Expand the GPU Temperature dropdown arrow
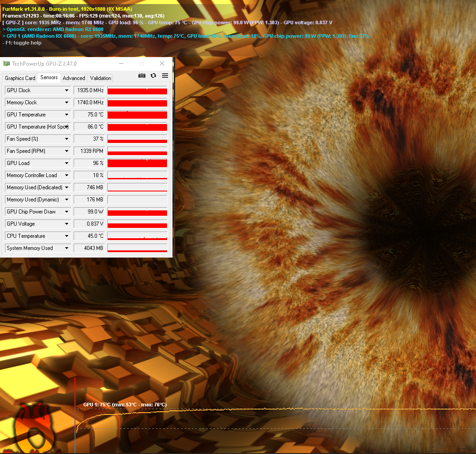Screen dimensions: 476x454 click(x=66, y=115)
